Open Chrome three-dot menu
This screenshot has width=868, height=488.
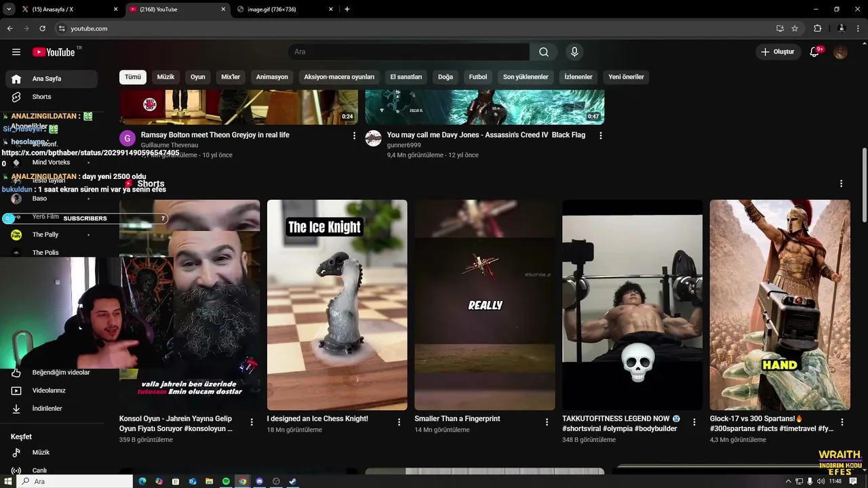tap(859, 28)
